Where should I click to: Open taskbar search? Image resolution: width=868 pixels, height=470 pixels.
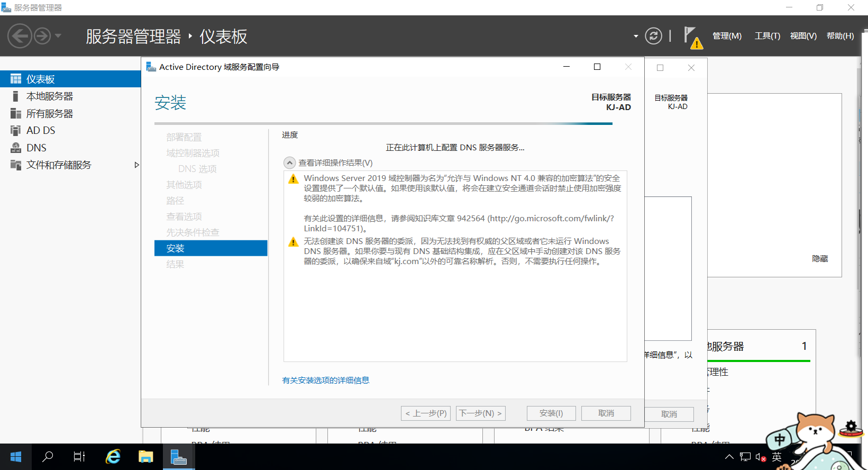coord(48,457)
